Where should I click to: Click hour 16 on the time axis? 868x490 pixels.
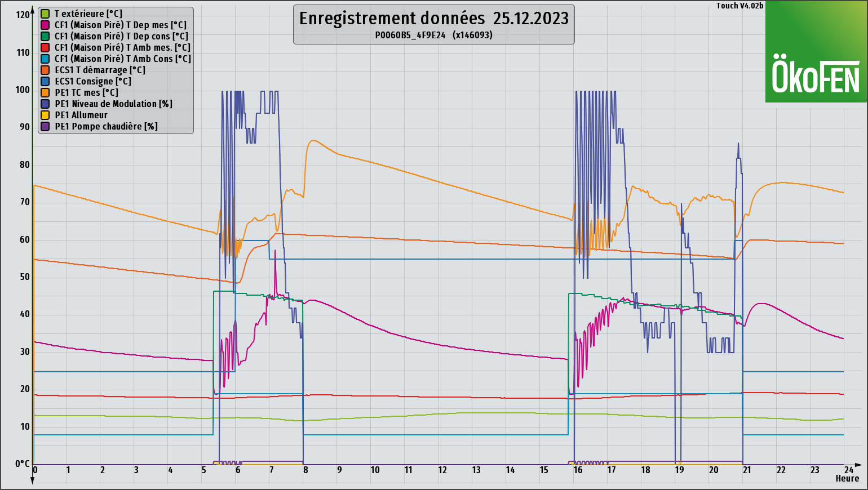[x=578, y=470]
